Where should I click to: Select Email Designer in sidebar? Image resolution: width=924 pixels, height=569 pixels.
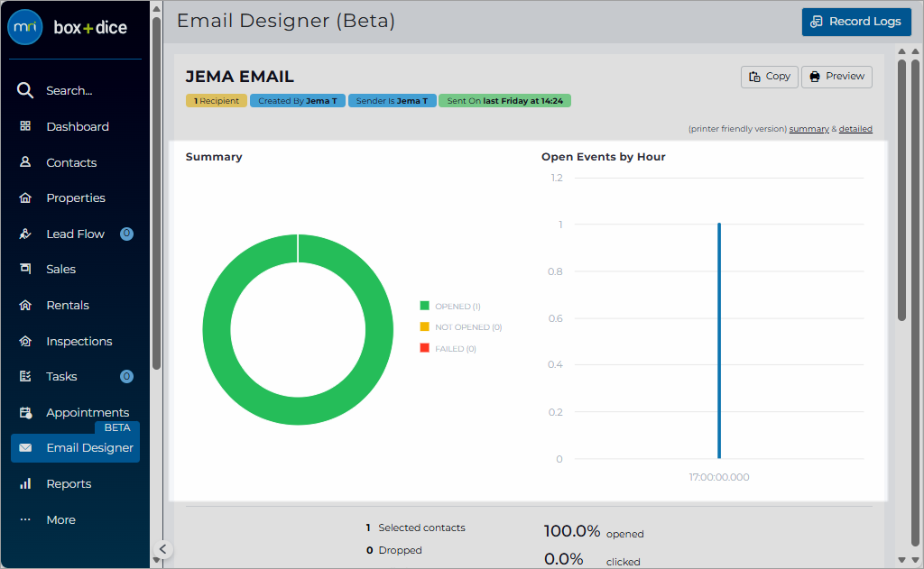point(76,447)
